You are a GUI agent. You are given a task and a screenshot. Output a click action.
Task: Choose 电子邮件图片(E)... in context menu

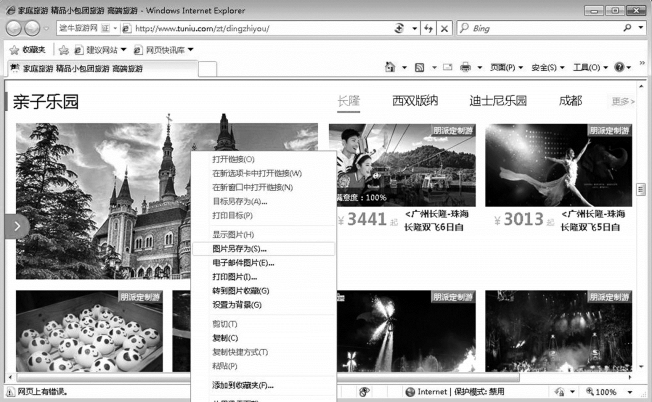pyautogui.click(x=264, y=263)
